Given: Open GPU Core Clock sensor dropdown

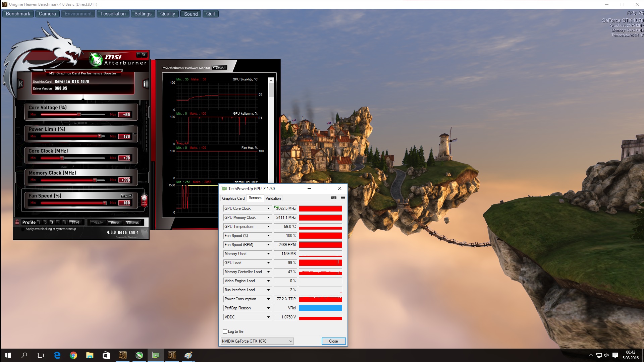Looking at the screenshot, I should 268,208.
